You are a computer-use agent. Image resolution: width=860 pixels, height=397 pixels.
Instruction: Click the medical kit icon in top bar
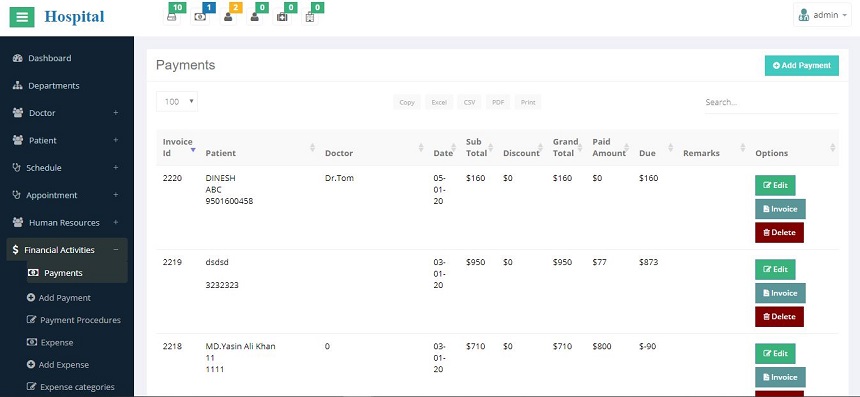(282, 16)
